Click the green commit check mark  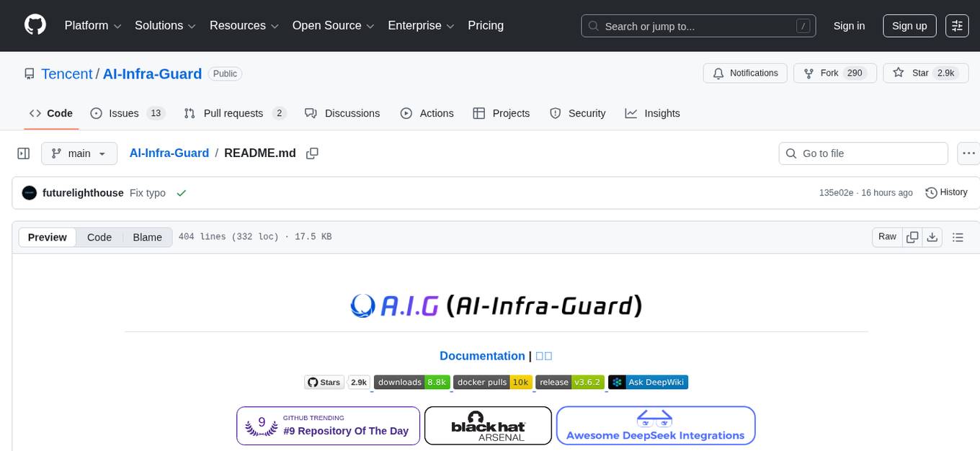tap(182, 193)
